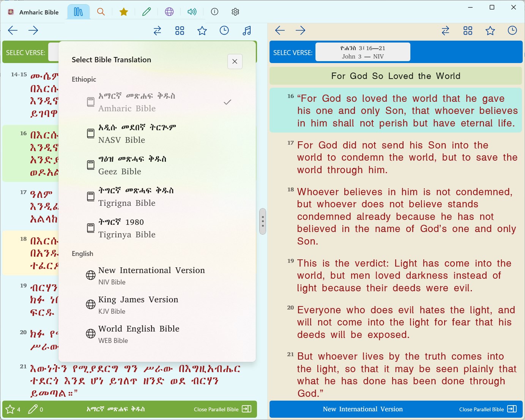
Task: Open history clock in left pane
Action: [x=224, y=30]
